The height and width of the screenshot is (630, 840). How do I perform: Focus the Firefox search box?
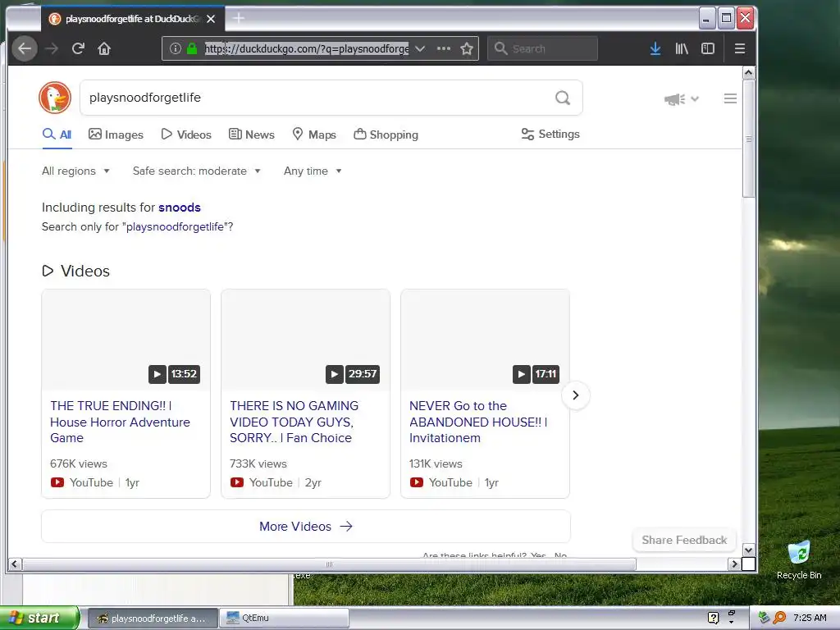click(x=543, y=48)
